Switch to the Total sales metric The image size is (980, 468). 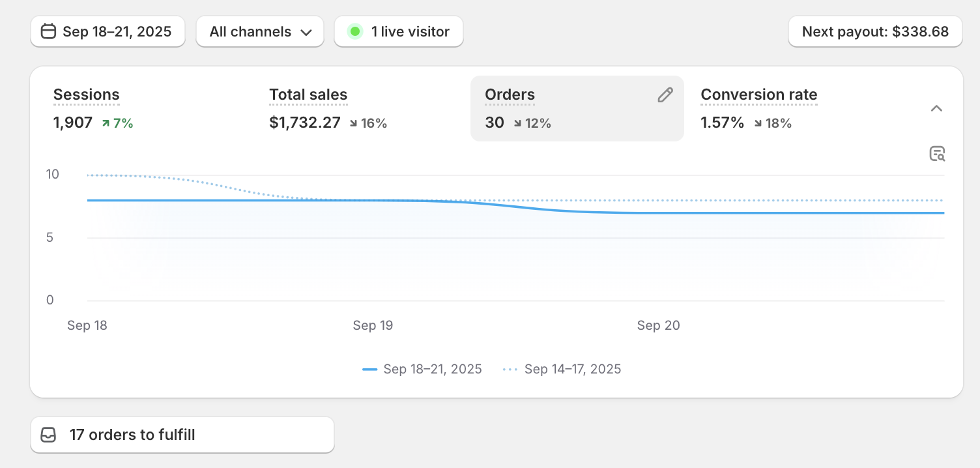pyautogui.click(x=308, y=95)
